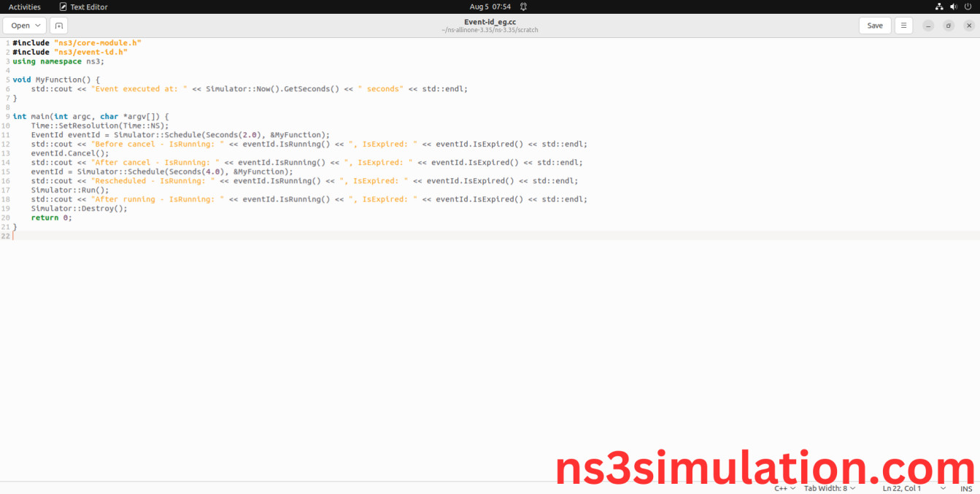Click the power icon in the system tray

pos(968,7)
